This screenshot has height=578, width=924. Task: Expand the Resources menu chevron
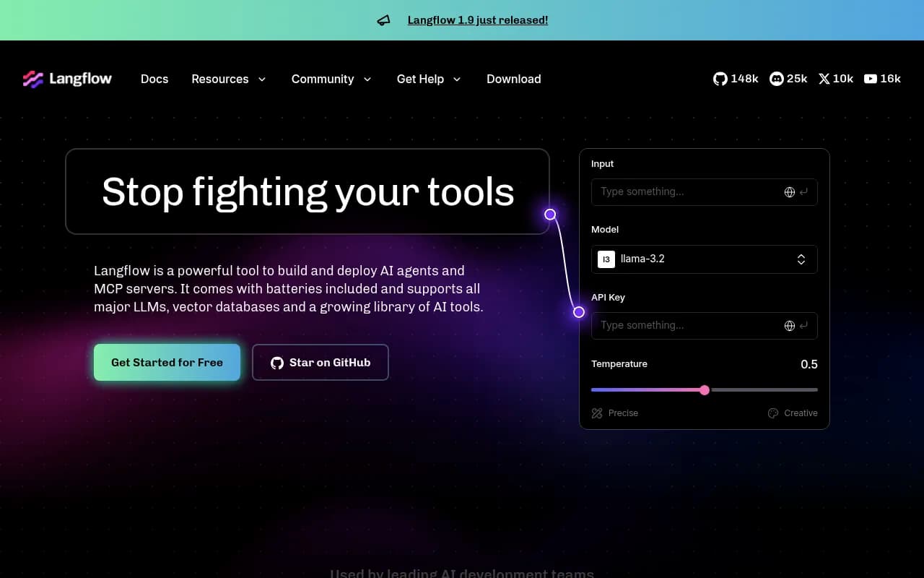[x=262, y=79]
